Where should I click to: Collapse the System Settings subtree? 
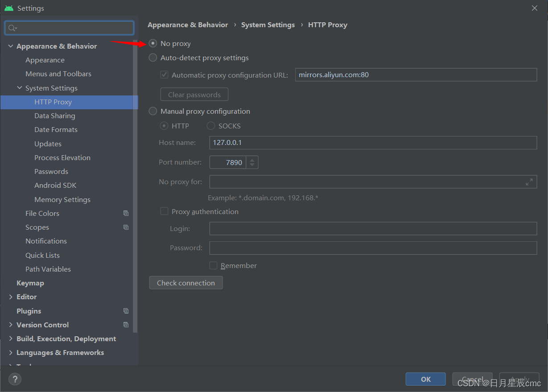point(20,88)
